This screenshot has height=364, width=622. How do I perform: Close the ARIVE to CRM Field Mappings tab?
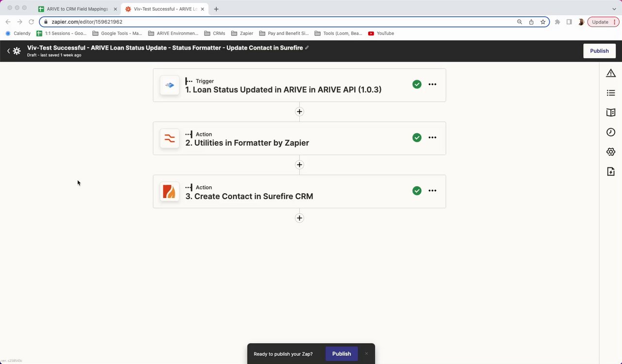coord(115,9)
